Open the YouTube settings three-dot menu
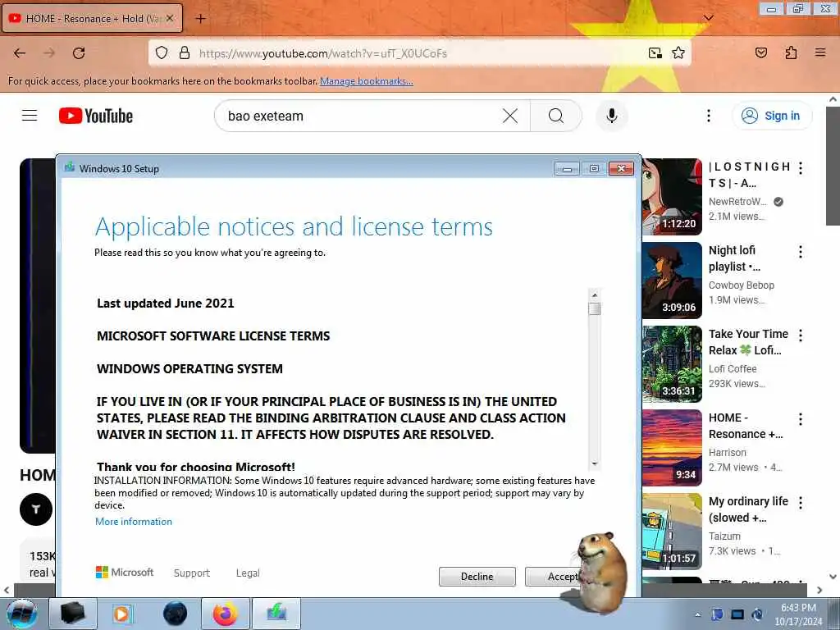Viewport: 840px width, 630px height. [708, 116]
